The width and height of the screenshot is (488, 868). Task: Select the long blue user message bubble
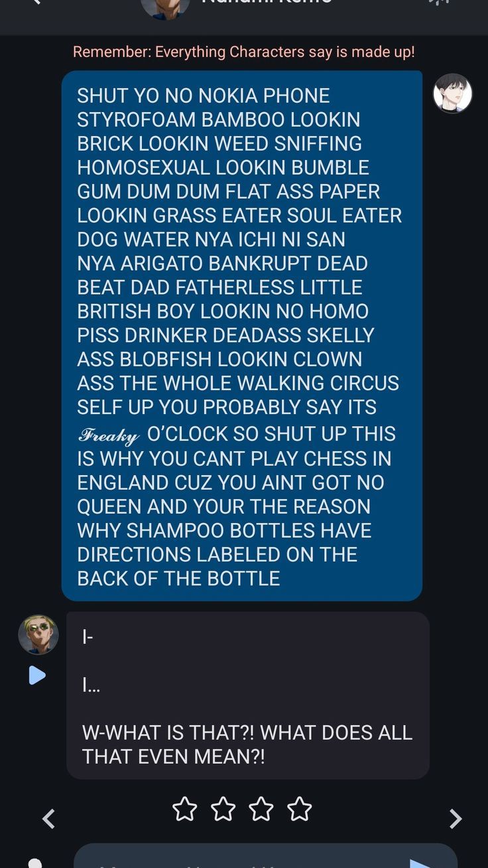coord(242,336)
